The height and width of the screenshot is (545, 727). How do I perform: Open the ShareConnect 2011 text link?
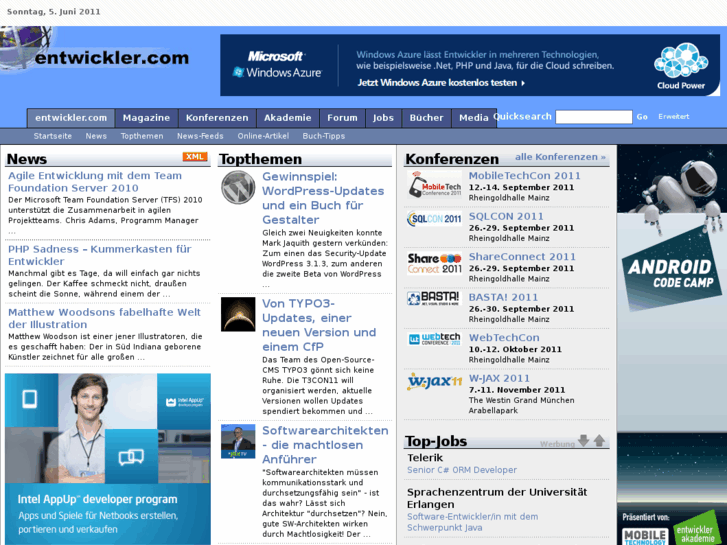(x=522, y=256)
